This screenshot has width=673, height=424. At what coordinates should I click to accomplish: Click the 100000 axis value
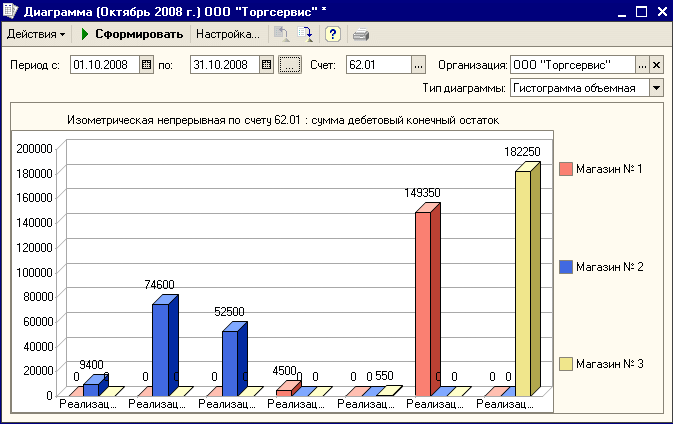tap(34, 272)
